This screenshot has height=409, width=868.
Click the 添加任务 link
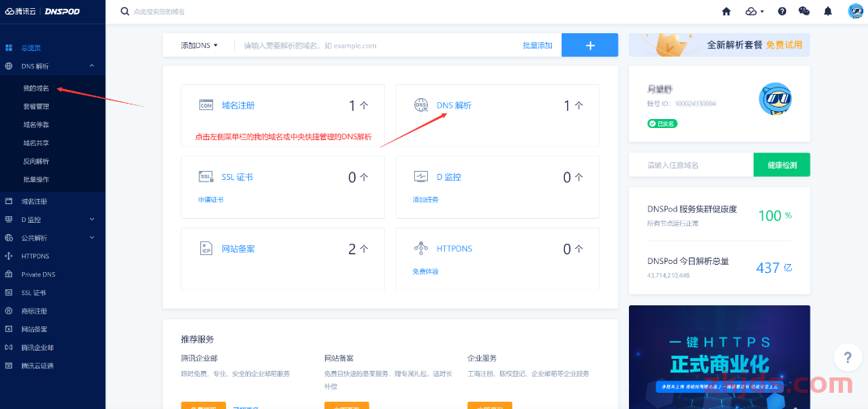425,200
